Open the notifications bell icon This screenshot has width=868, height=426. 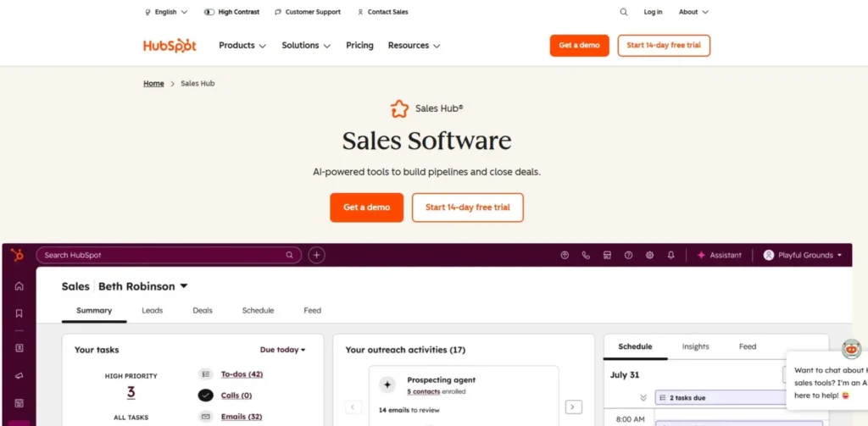[x=670, y=255]
